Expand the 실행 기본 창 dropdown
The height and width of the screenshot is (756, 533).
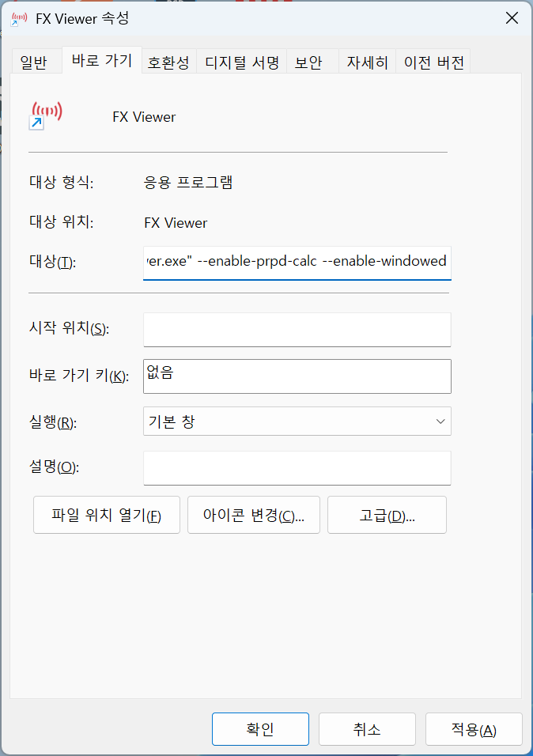[x=297, y=421]
